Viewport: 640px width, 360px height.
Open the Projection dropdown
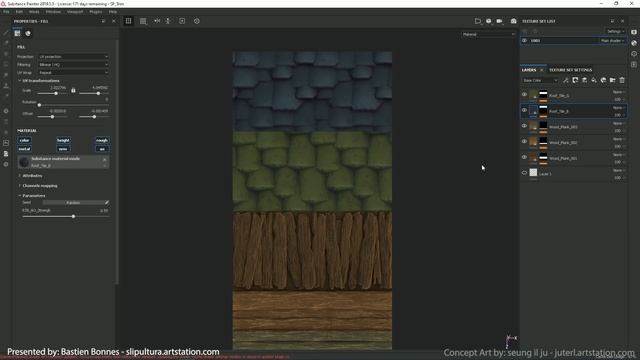coord(73,57)
